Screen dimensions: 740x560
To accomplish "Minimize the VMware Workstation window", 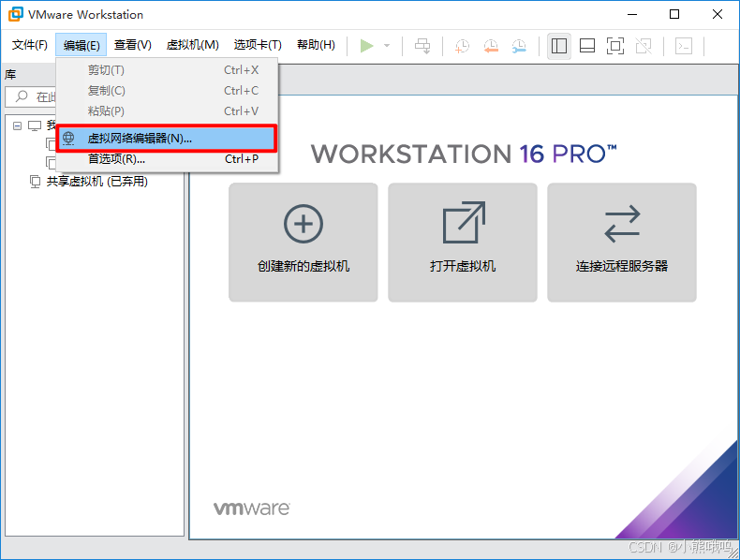I will 632,14.
